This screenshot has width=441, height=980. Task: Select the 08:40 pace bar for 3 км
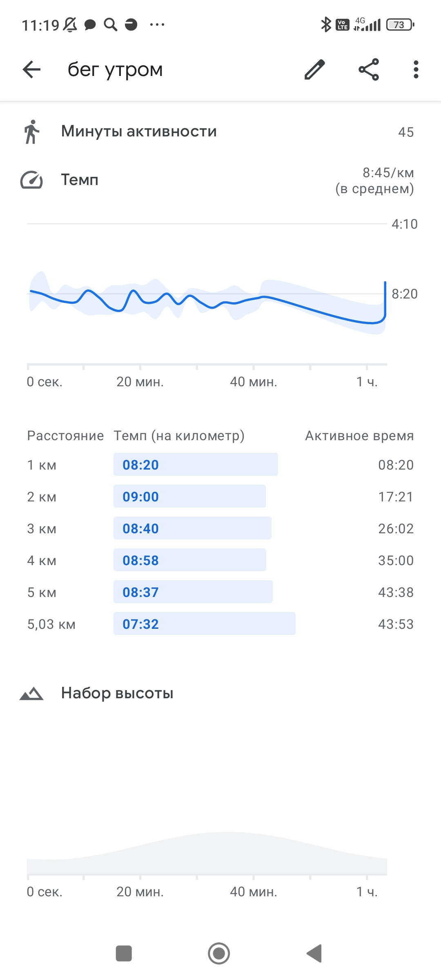pos(192,528)
